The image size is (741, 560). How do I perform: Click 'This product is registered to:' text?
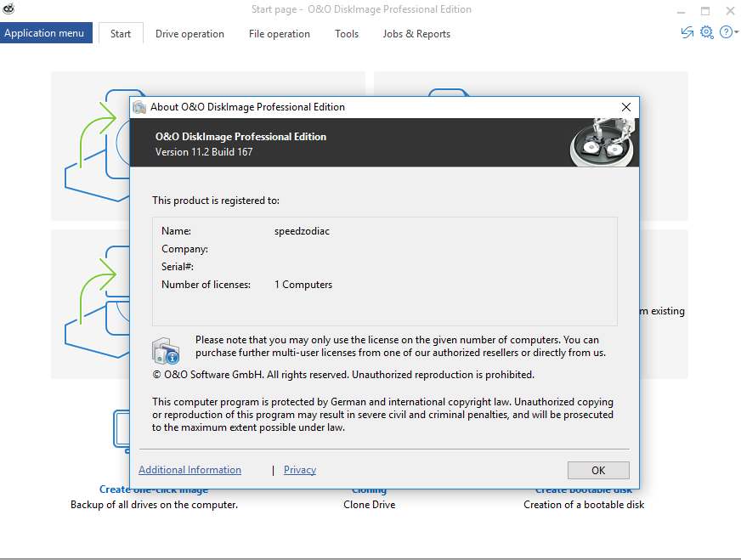216,201
